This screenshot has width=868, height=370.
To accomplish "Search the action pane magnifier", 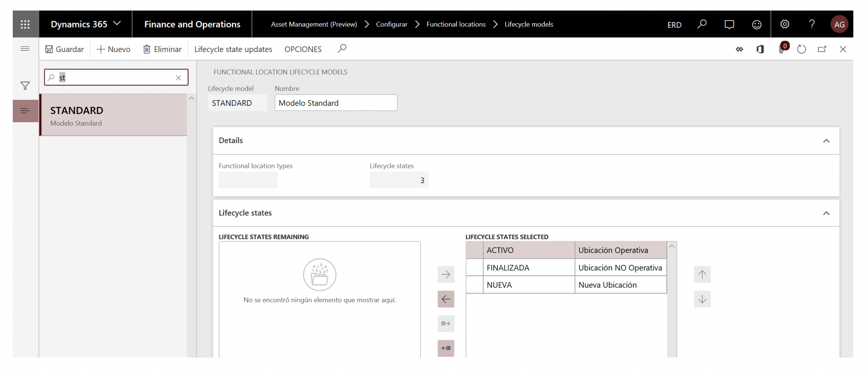I will pyautogui.click(x=342, y=49).
